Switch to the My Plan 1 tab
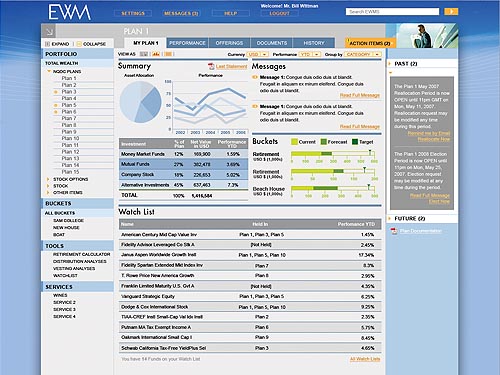500x375 pixels. pyautogui.click(x=145, y=43)
